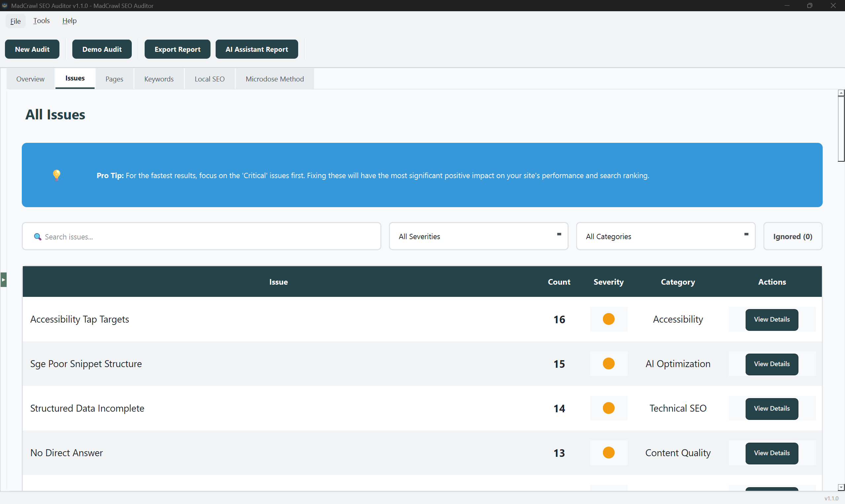Click the scroll down arrow on scrollbar
Screen dimensions: 845x504
pos(841,487)
